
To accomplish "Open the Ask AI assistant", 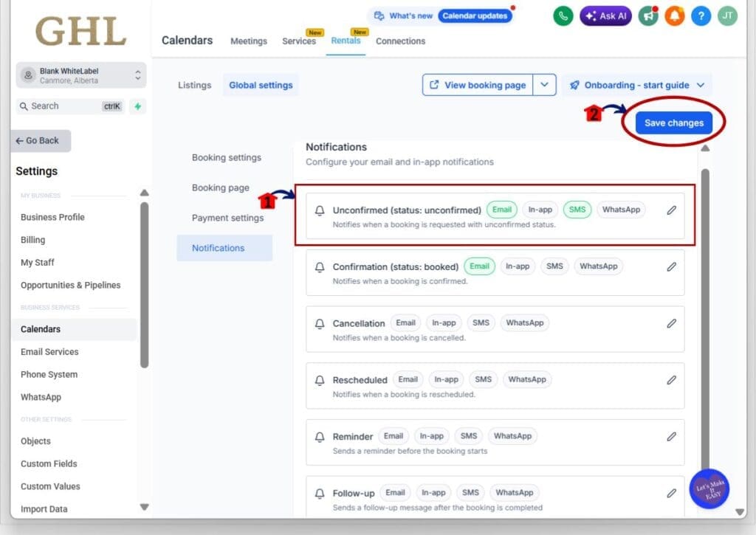I will pos(605,16).
